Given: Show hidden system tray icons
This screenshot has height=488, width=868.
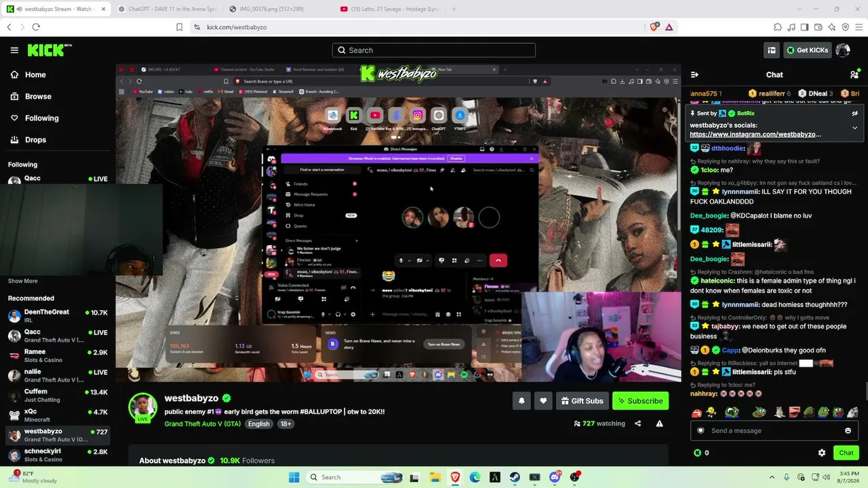Looking at the screenshot, I should coord(772,477).
